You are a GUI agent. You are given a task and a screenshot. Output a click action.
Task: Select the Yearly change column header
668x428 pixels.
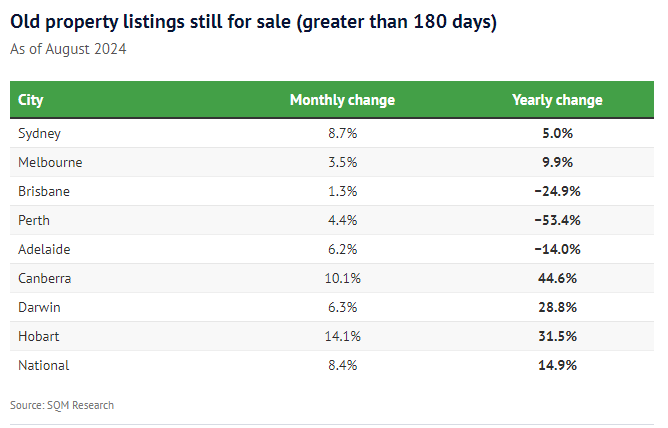pos(557,100)
